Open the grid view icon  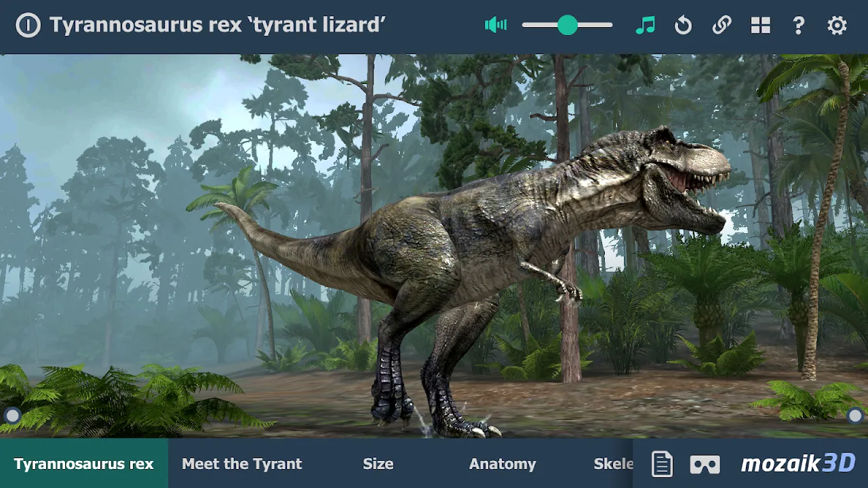[x=760, y=26]
